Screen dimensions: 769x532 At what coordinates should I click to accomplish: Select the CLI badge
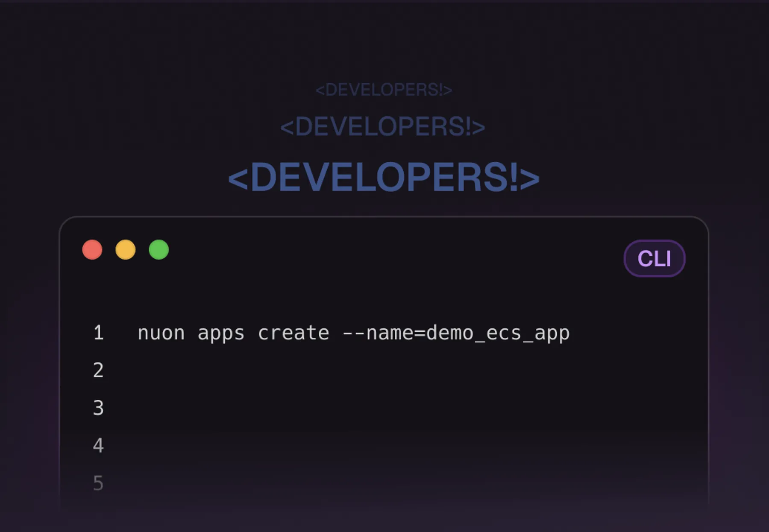[655, 258]
